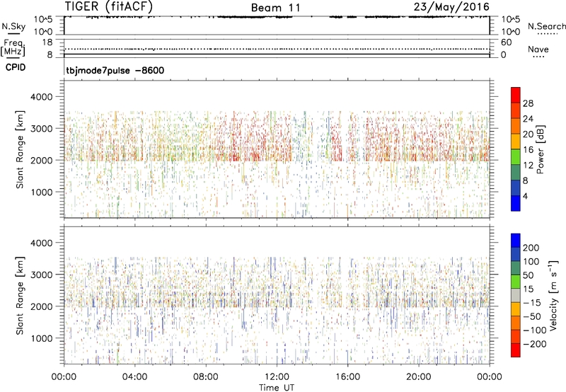Click 'Slant Range [km]' title of Power panel
This screenshot has height=392, width=566.
pyautogui.click(x=20, y=149)
